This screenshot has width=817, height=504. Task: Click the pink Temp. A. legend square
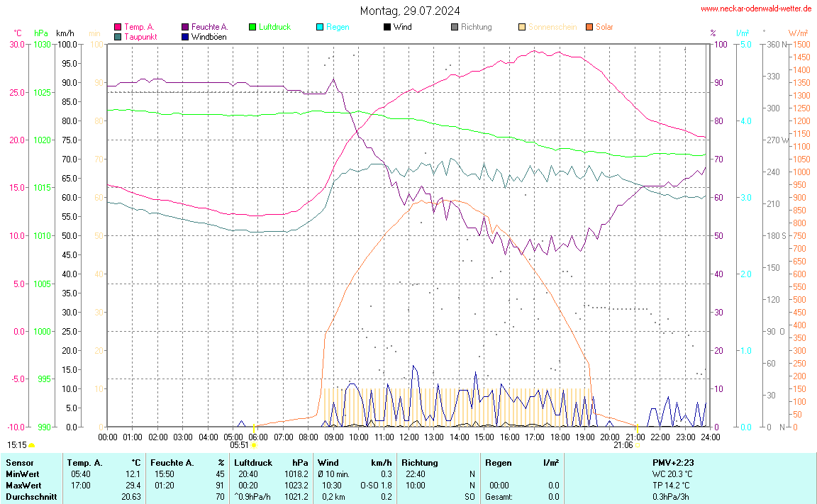click(118, 27)
